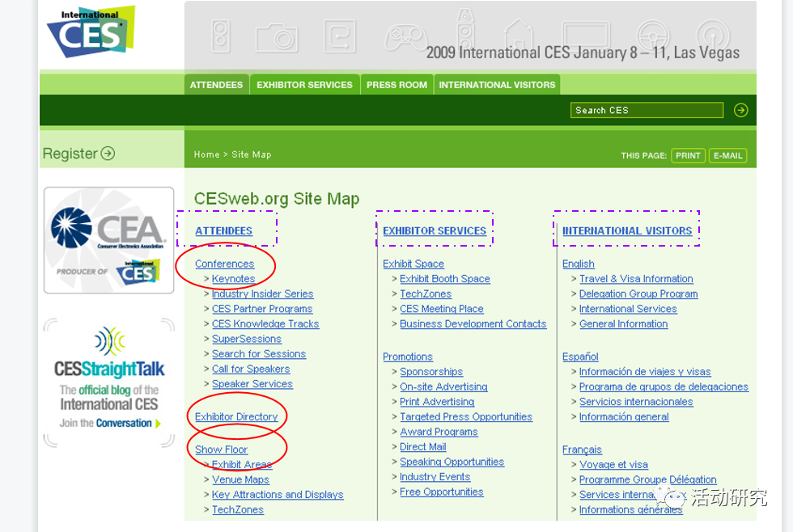The width and height of the screenshot is (793, 532).
Task: Open the Award Programs link
Action: [x=439, y=432]
